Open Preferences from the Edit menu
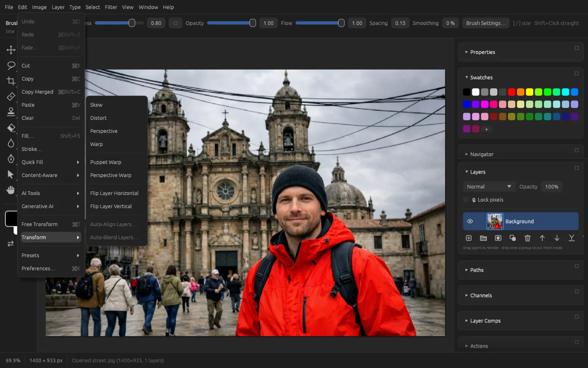This screenshot has height=368, width=588. pyautogui.click(x=51, y=268)
